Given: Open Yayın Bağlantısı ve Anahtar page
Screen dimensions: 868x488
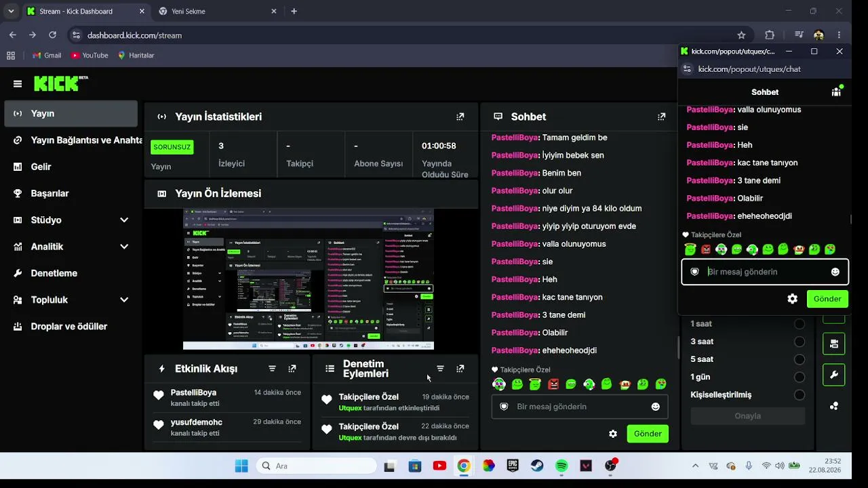Looking at the screenshot, I should pos(71,140).
